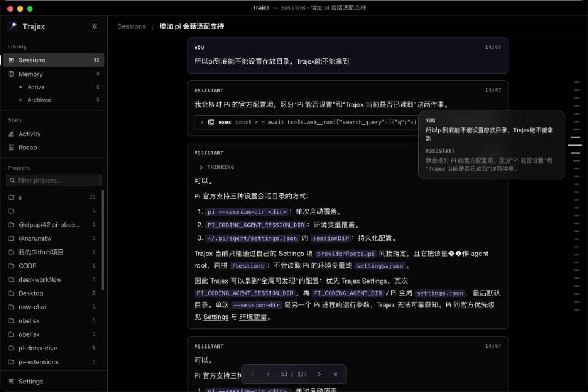Open the deer-workflow project
The image size is (588, 392).
[51, 279]
